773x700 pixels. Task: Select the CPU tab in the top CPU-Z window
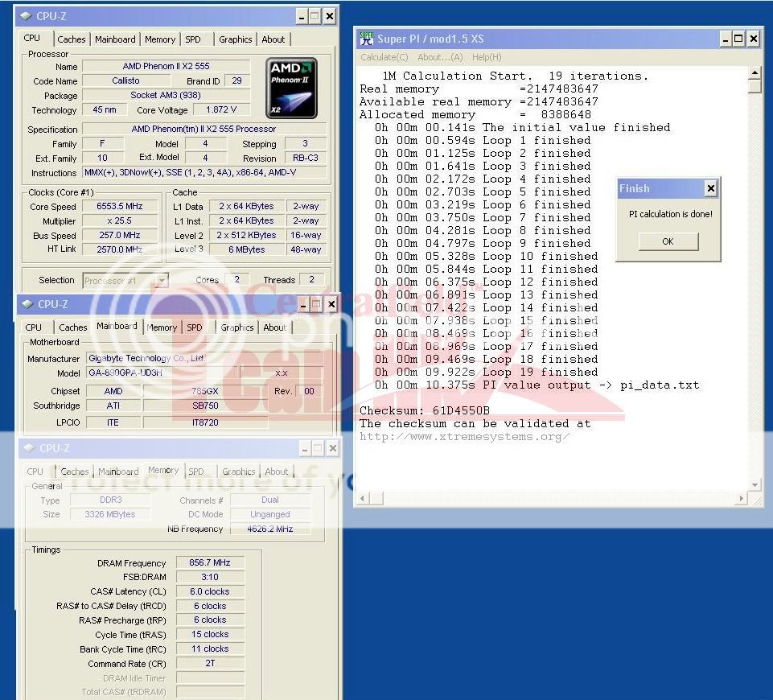tap(32, 38)
